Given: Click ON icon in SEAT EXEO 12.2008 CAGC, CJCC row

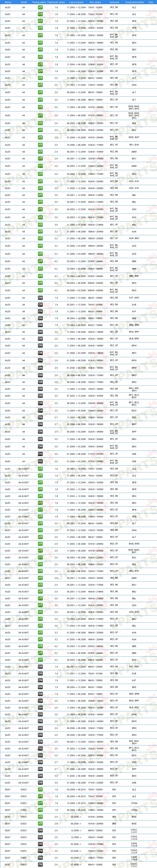Looking at the screenshot, I should tap(40, 830).
